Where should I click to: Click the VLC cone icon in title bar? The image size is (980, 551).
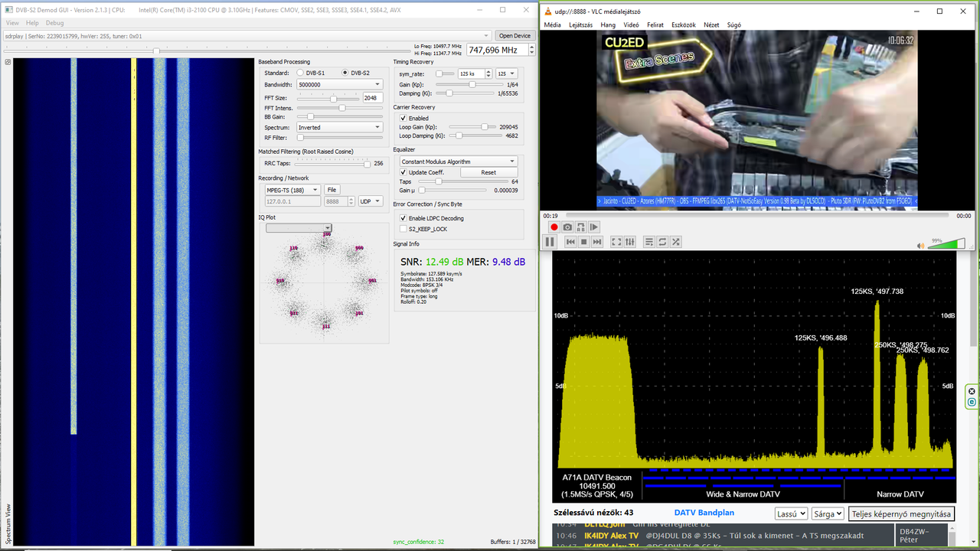(547, 11)
